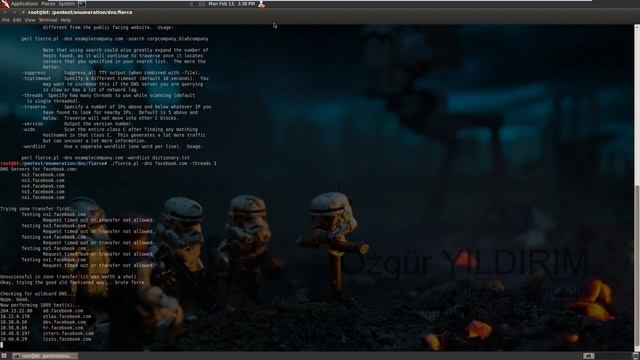Click the 'ns2.facebook.com' entry in DNS servers list
The height and width of the screenshot is (360, 640).
point(43,175)
